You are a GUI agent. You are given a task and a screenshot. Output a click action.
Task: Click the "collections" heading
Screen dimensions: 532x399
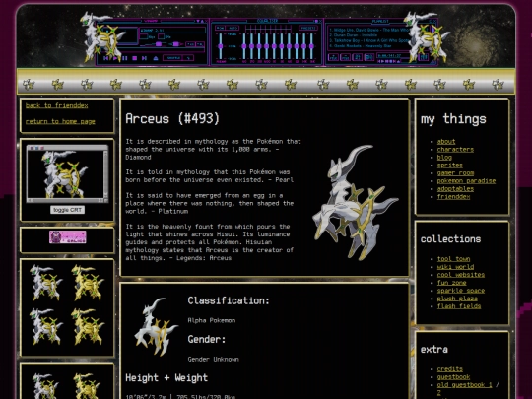[450, 239]
